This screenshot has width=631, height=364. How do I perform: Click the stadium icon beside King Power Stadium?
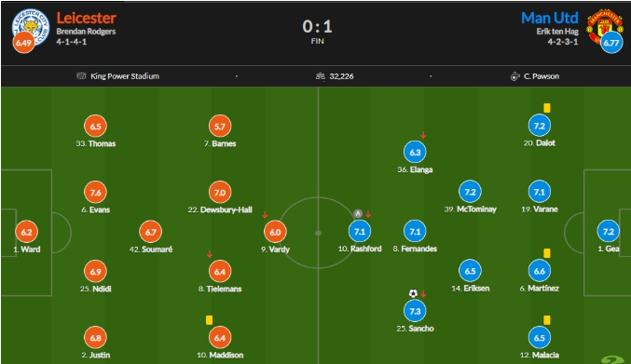click(81, 76)
